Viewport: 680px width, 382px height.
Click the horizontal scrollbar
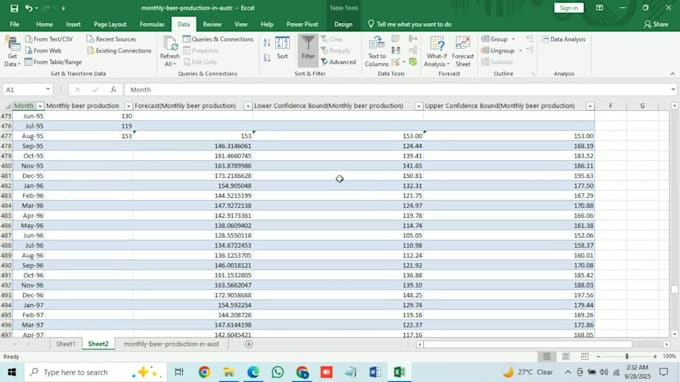(528, 344)
